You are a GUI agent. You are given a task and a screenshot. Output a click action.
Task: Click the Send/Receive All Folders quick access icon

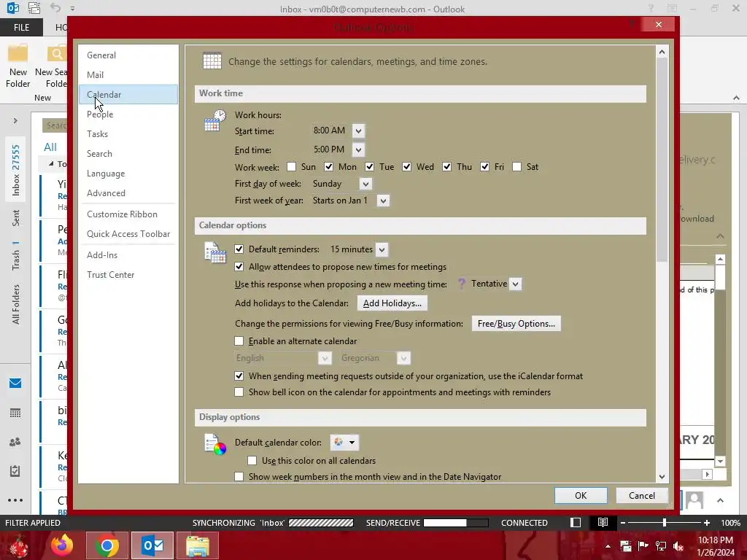click(x=34, y=8)
